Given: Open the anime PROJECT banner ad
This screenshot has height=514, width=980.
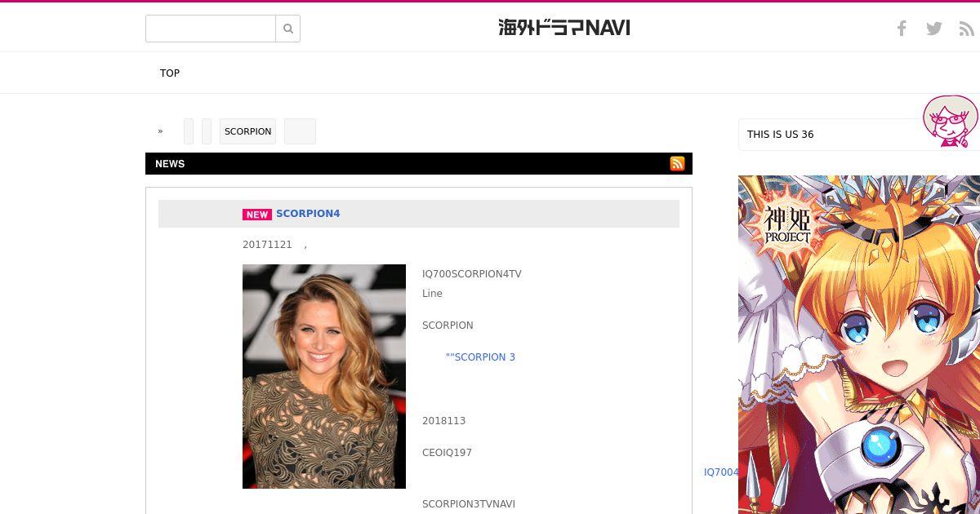Looking at the screenshot, I should point(859,344).
